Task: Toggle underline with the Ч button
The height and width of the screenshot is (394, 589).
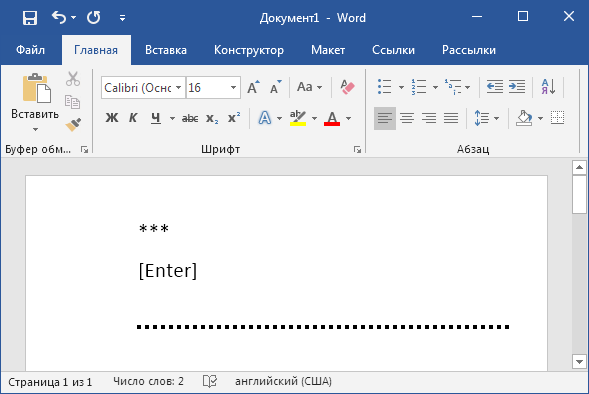Action: 156,118
